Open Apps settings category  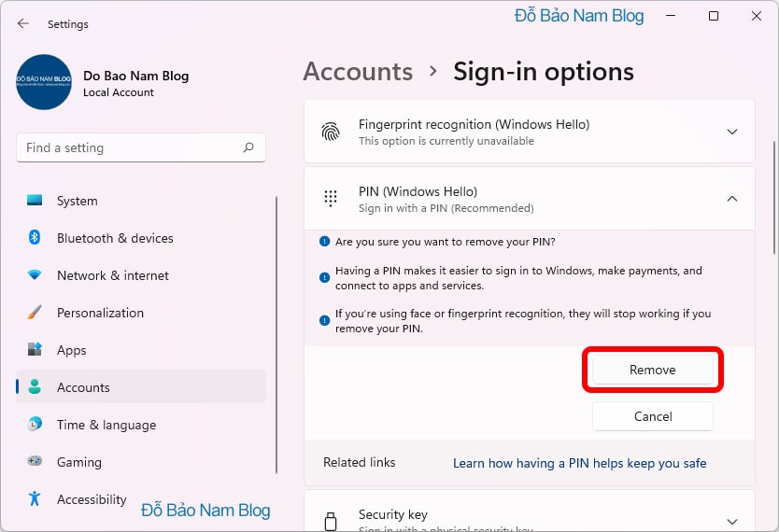coord(141,350)
